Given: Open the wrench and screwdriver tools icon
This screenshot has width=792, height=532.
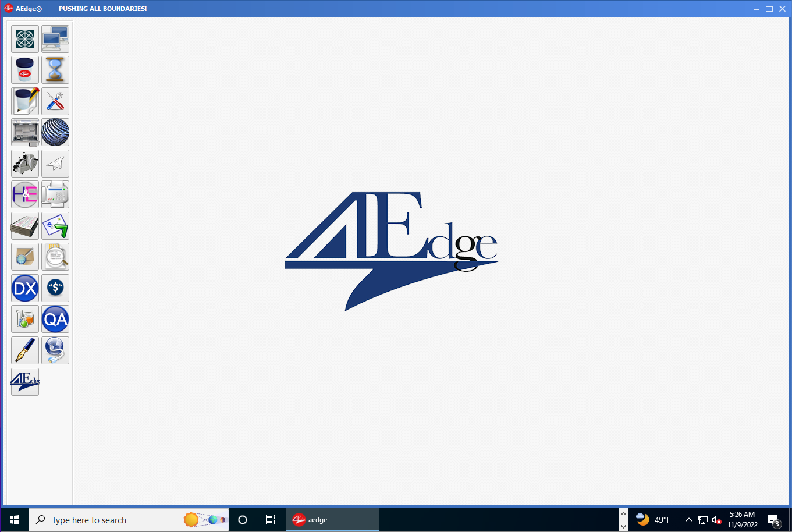Looking at the screenshot, I should [55, 101].
